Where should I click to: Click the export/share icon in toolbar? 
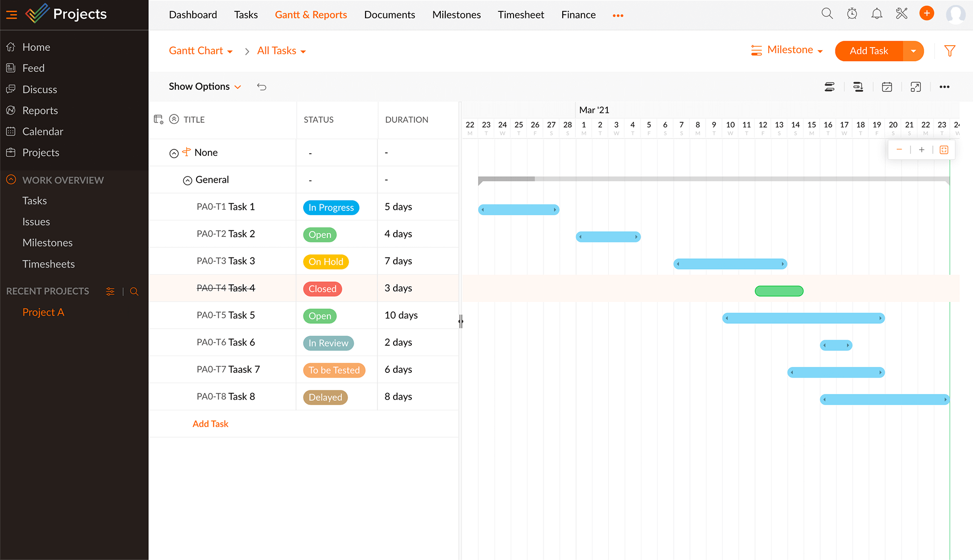coord(916,86)
